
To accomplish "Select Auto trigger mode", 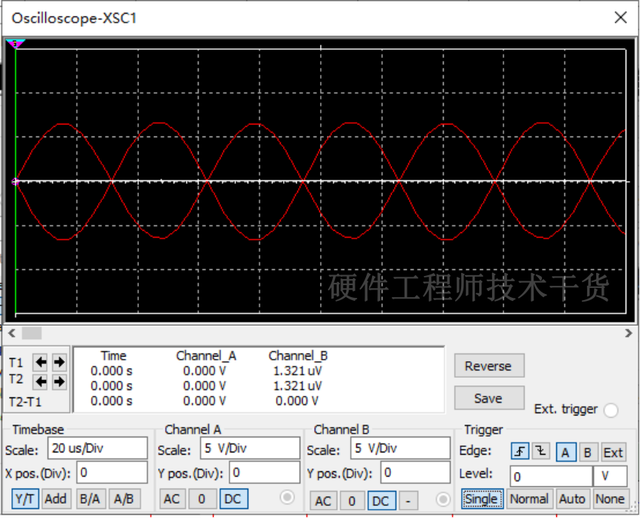I will (x=573, y=499).
